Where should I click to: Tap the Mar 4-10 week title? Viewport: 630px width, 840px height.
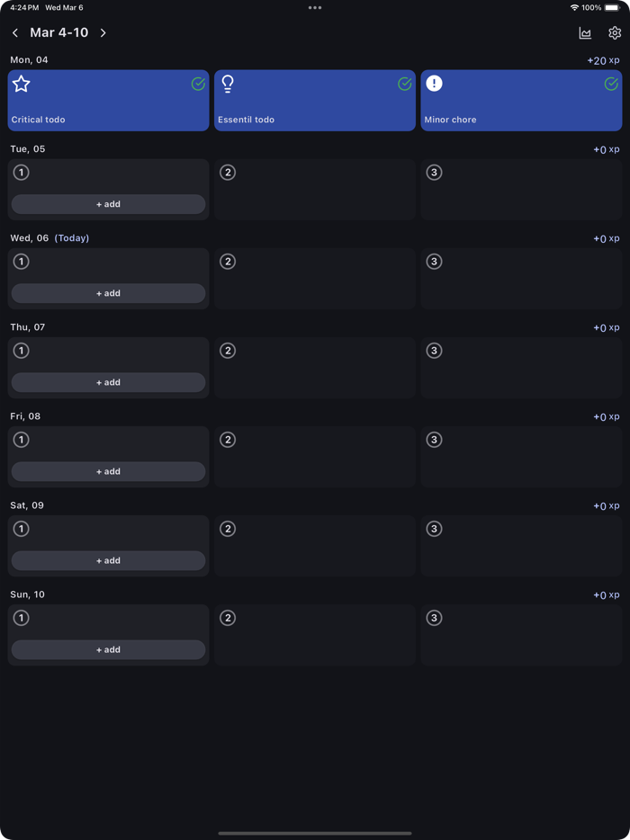click(58, 32)
